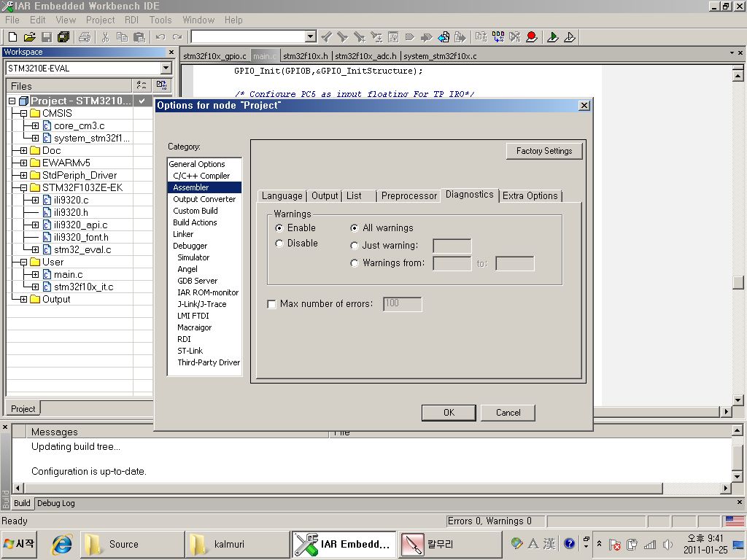This screenshot has height=560, width=747.
Task: Select the Just warning radio button
Action: (x=354, y=246)
